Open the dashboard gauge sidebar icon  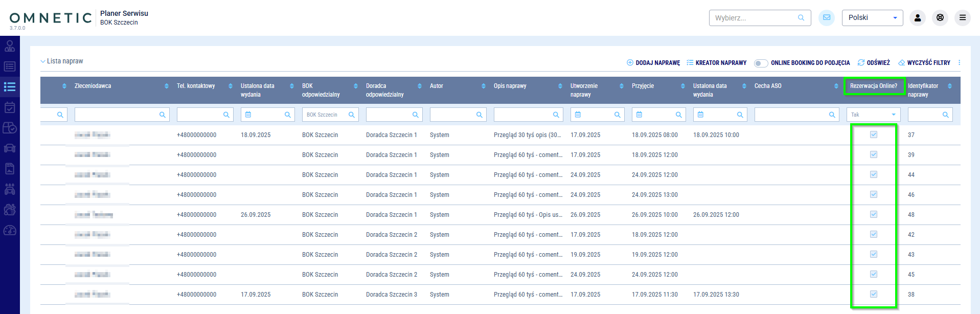[10, 230]
